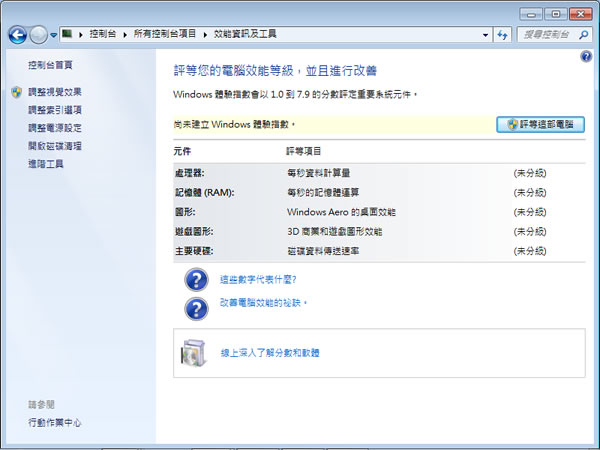The width and height of the screenshot is (600, 450).
Task: Click 元件 column header
Action: [182, 151]
